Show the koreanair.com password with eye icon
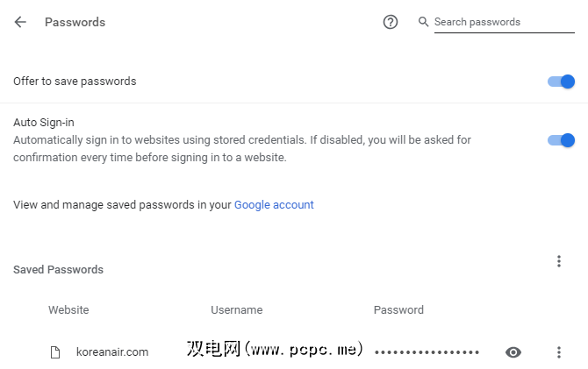Screen dimensions: 588x369 (x=513, y=352)
